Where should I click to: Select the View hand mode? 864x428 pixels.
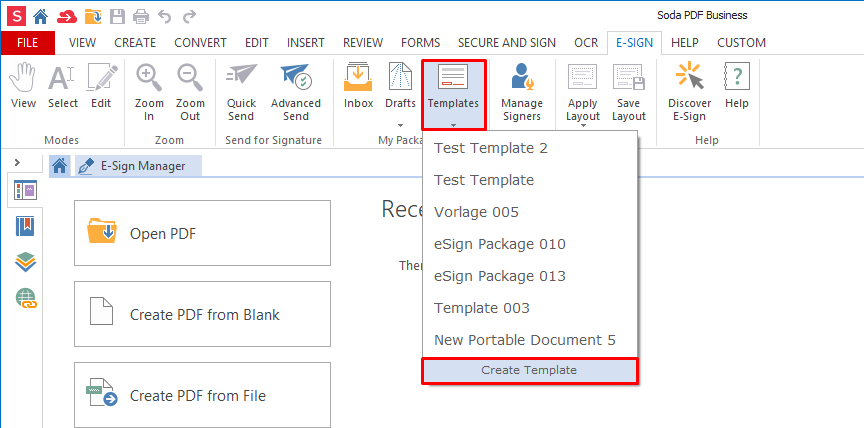[23, 86]
